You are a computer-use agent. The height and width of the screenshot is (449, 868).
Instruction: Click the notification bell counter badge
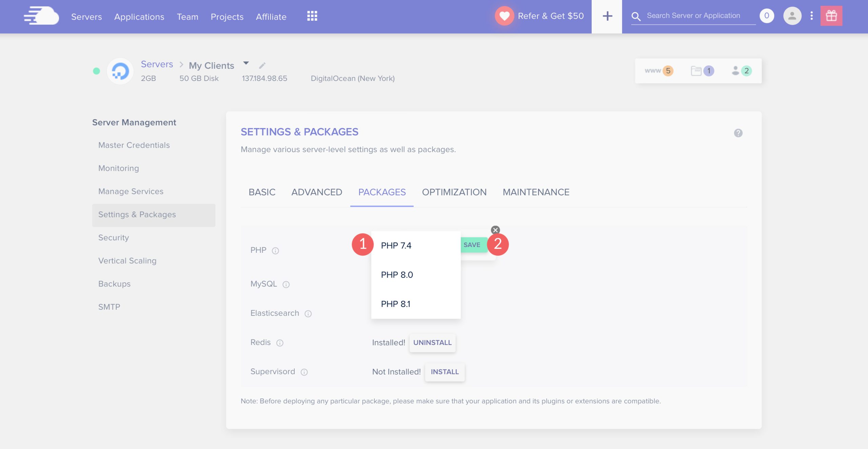pos(767,16)
